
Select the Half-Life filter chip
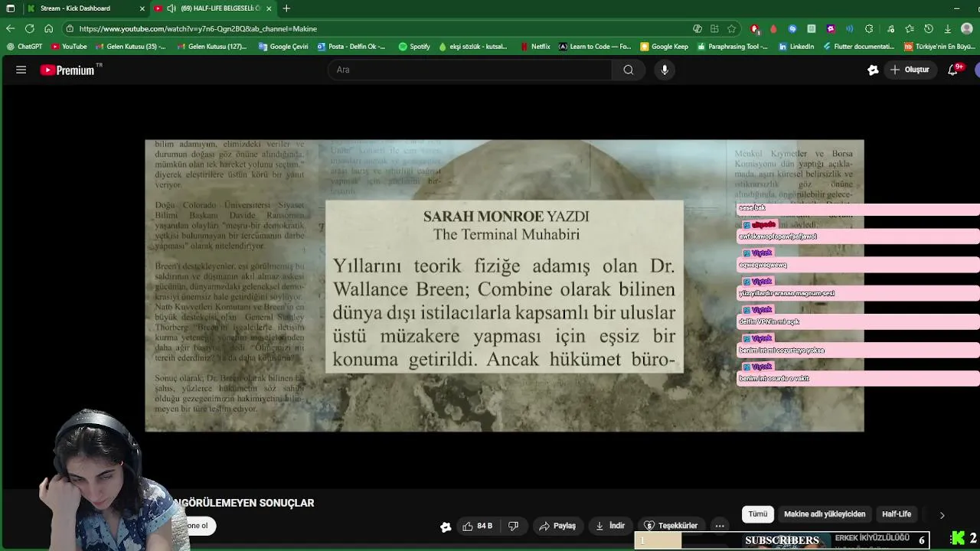[897, 514]
